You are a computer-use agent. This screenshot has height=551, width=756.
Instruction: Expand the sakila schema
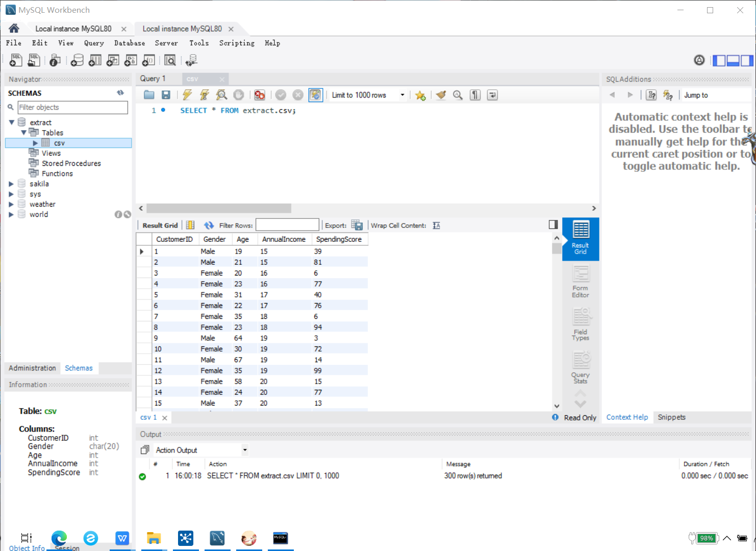11,184
